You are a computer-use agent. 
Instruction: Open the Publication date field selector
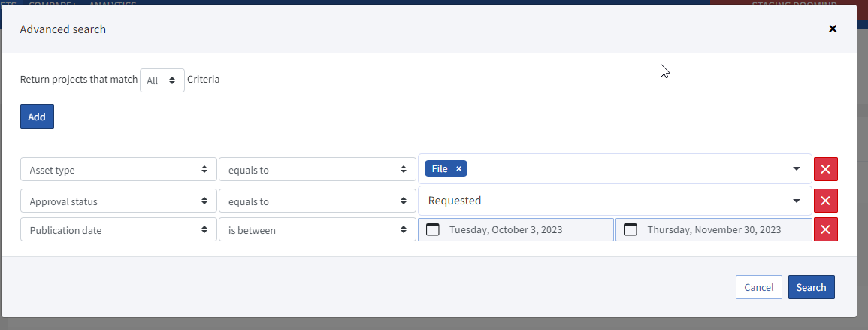tap(119, 230)
